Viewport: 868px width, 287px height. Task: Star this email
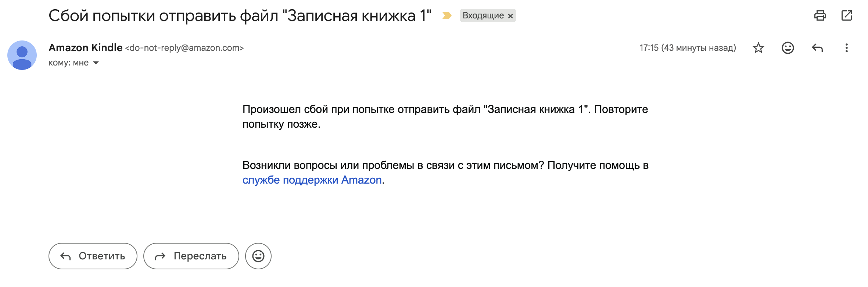pyautogui.click(x=758, y=48)
